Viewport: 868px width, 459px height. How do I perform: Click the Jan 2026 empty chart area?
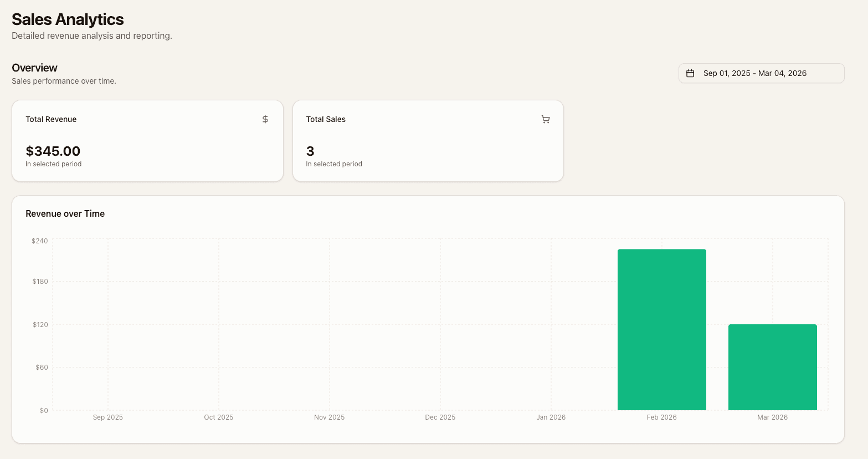pos(551,333)
